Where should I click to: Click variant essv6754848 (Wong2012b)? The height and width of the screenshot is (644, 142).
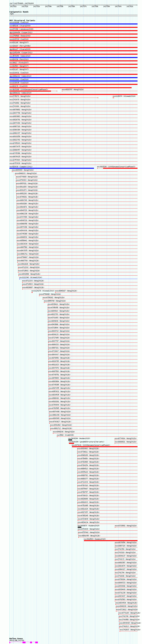50,294
